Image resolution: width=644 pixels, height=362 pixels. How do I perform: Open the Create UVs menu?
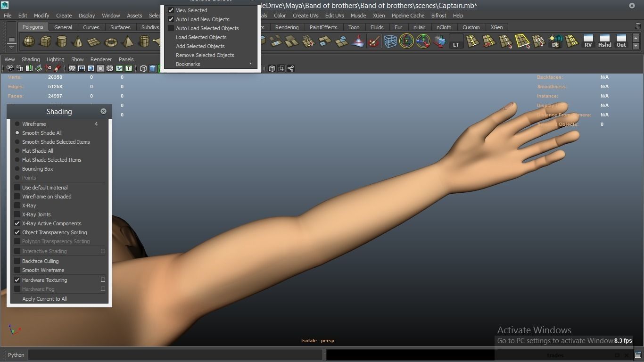305,16
